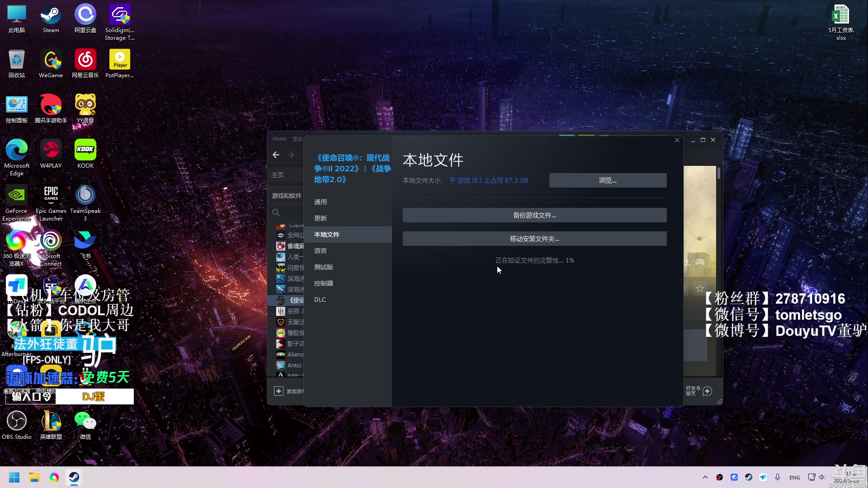Open the 主页 section in Steam library

coord(278,175)
